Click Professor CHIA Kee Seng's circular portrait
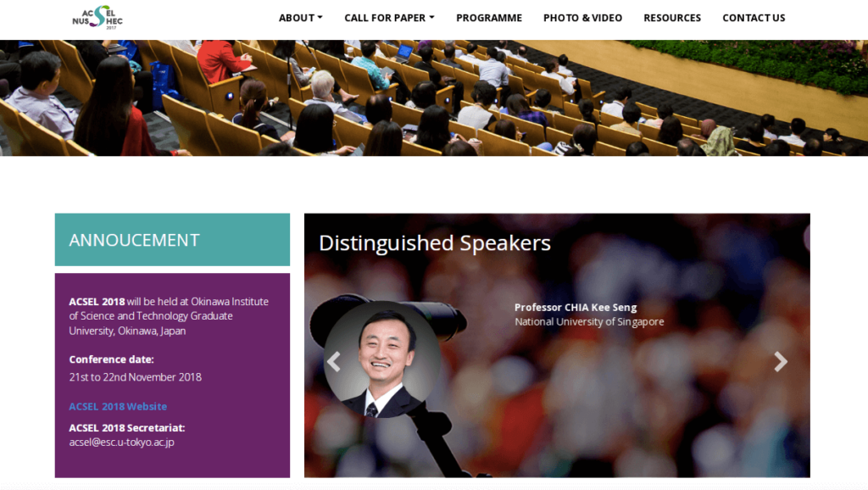The width and height of the screenshot is (868, 490). (x=382, y=359)
